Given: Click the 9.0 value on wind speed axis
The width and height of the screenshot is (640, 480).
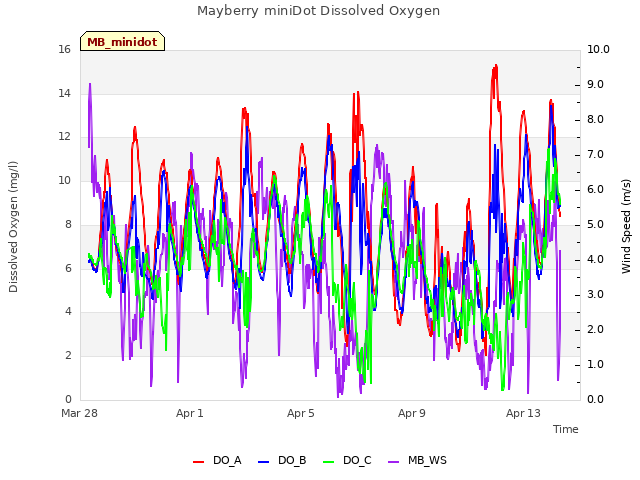Looking at the screenshot, I should click(596, 84).
